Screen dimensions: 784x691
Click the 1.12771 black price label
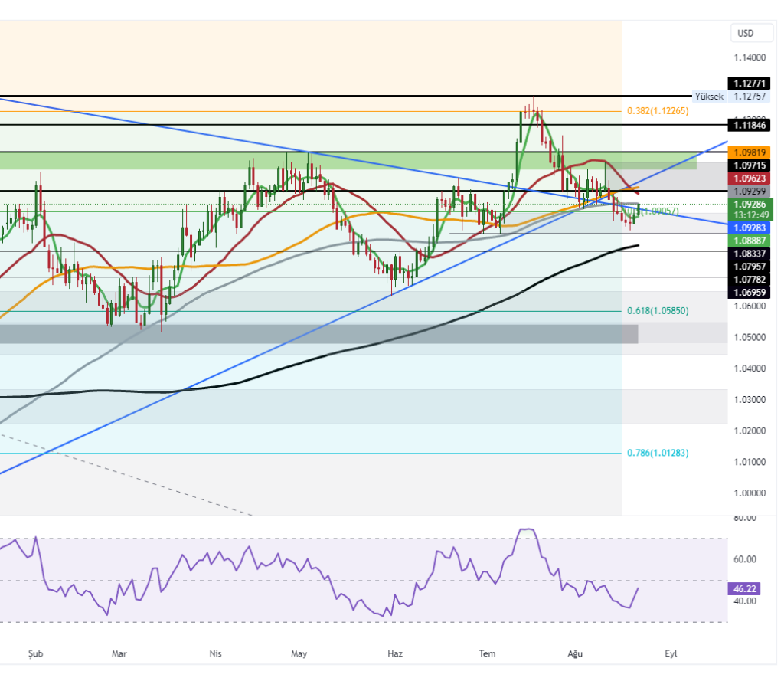coord(749,84)
